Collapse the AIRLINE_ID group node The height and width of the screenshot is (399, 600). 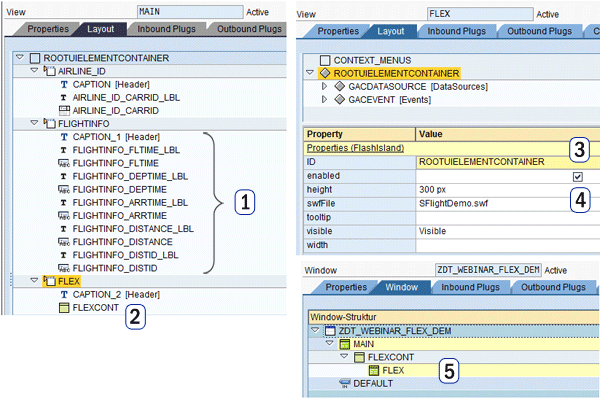(x=34, y=71)
